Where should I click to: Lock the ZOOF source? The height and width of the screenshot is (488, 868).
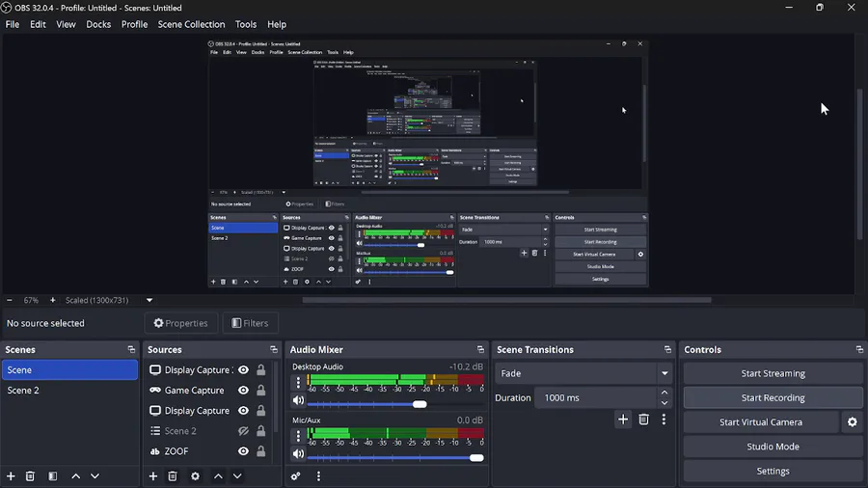pyautogui.click(x=260, y=451)
